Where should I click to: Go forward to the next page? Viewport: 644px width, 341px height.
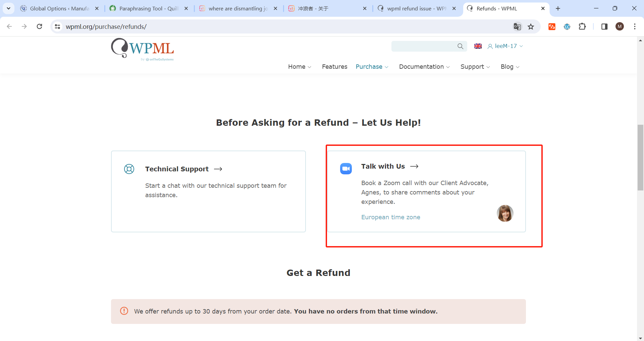[24, 26]
